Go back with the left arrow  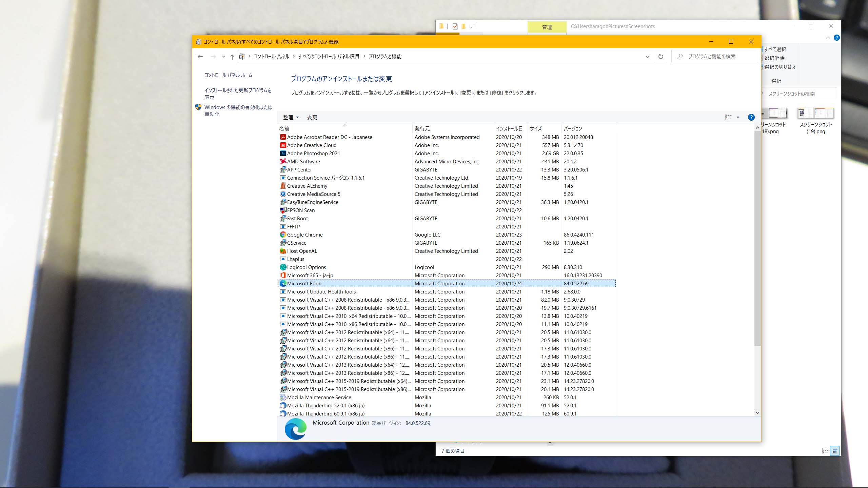tap(200, 57)
